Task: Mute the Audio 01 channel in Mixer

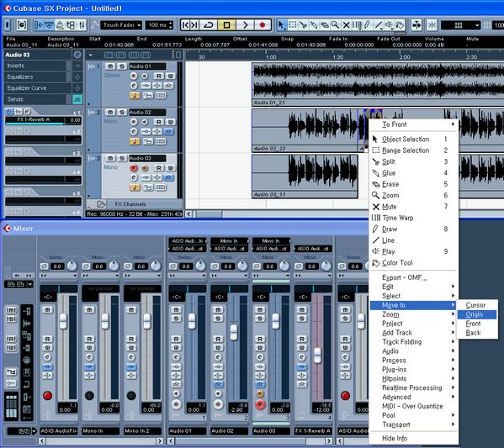Action: coord(176,309)
